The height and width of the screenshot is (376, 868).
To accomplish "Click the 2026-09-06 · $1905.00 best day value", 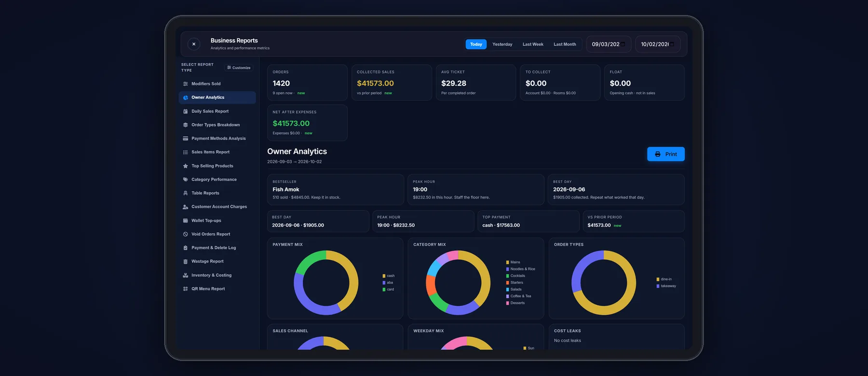I will tap(298, 225).
